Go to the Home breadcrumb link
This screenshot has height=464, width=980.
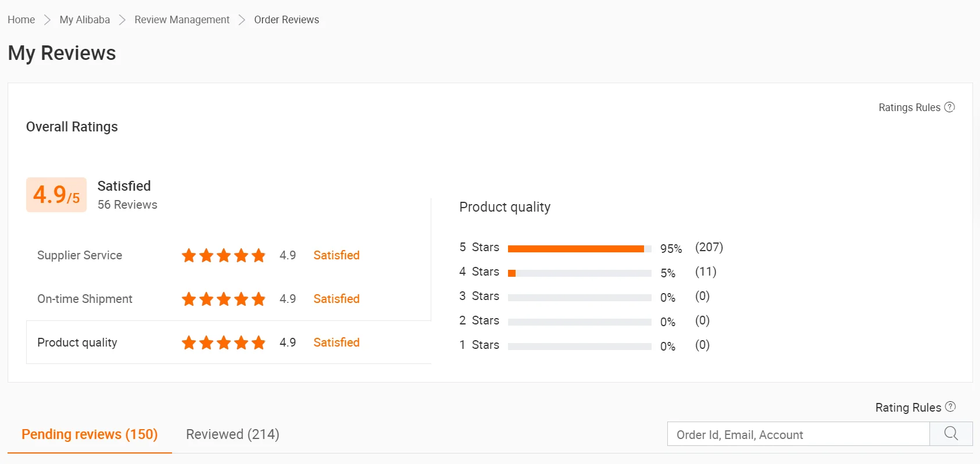pyautogui.click(x=22, y=20)
